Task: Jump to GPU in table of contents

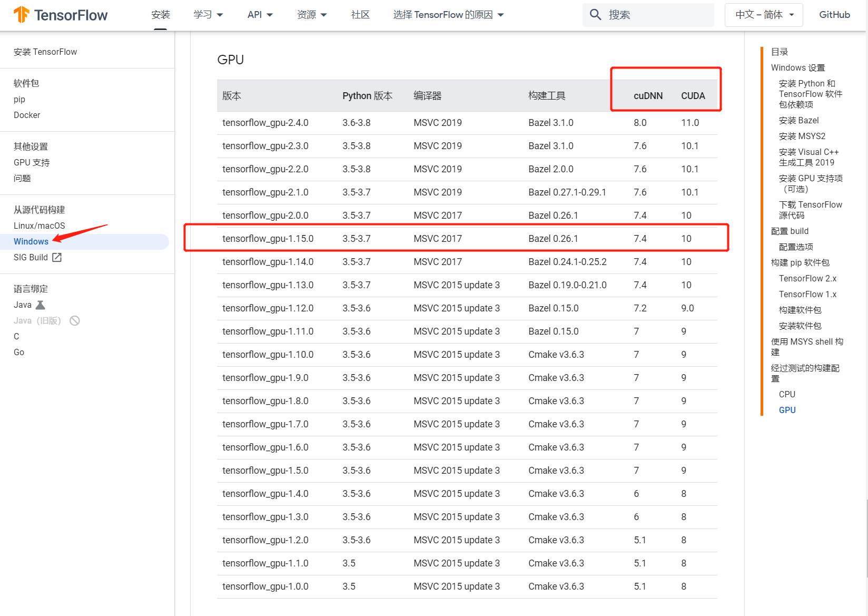Action: pos(787,410)
